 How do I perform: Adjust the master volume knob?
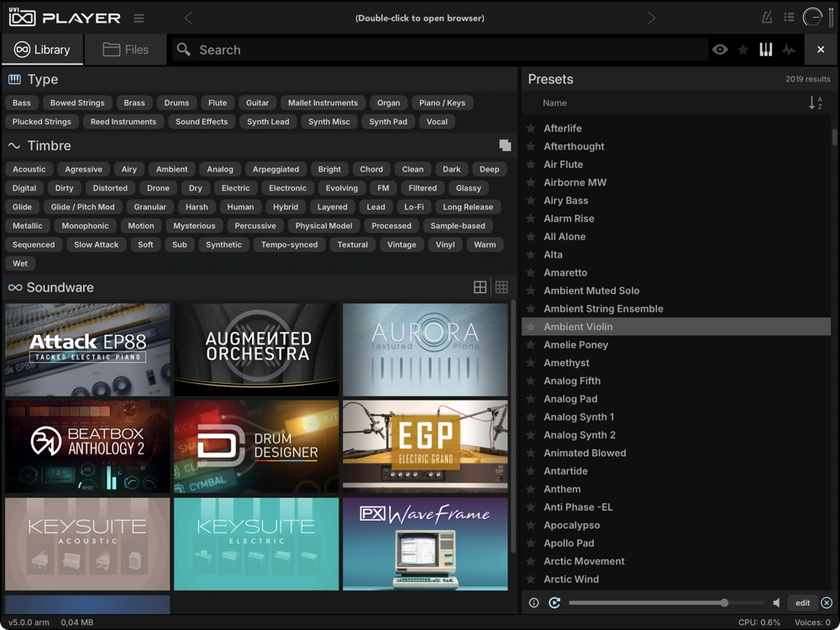coord(812,17)
